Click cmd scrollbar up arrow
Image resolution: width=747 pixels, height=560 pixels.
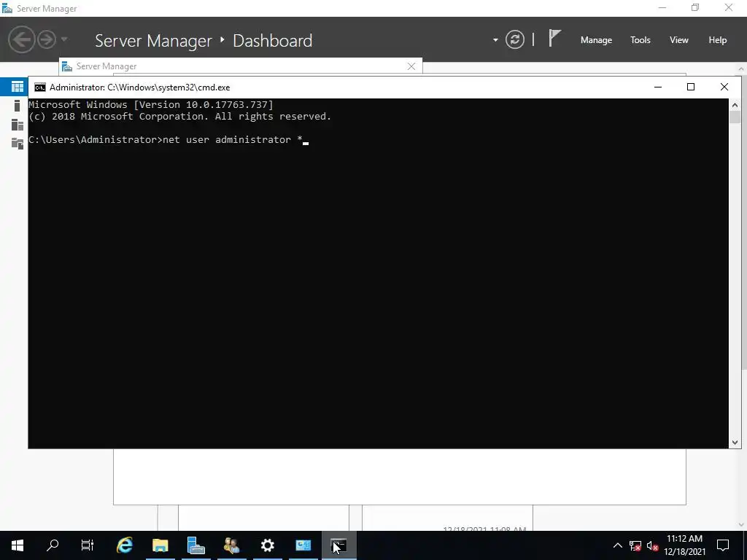point(735,105)
